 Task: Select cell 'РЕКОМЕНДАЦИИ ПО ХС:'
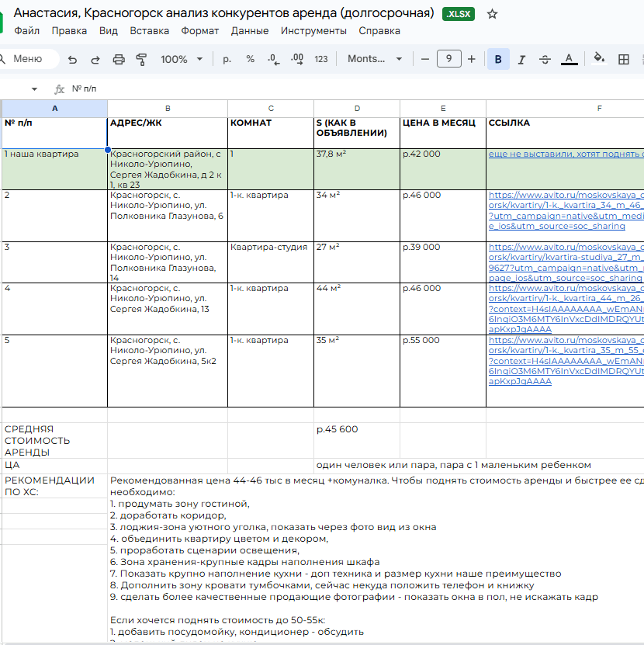[54, 486]
